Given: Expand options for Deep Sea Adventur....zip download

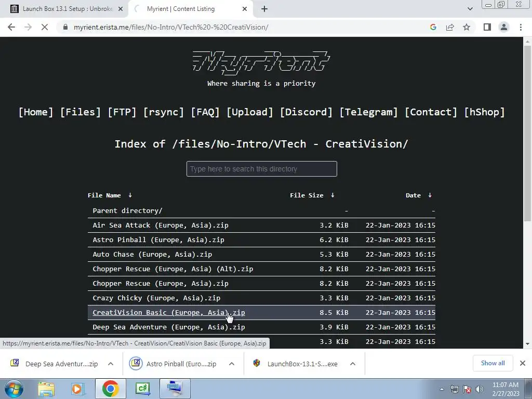Looking at the screenshot, I should point(111,364).
